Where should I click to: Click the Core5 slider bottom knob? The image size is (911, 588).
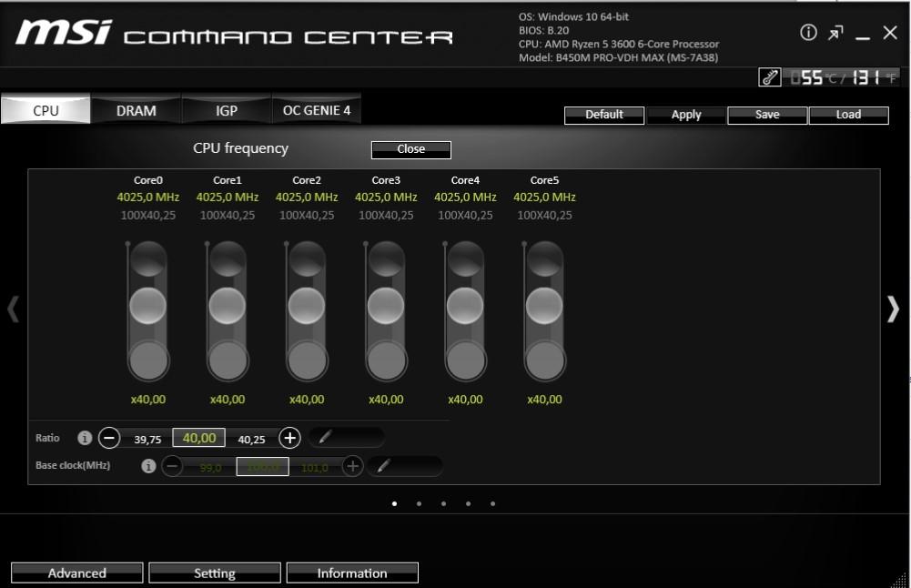(x=544, y=360)
